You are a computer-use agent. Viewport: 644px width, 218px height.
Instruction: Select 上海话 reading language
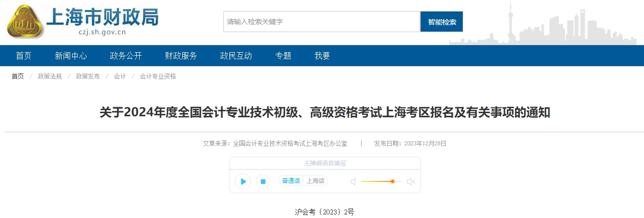(315, 181)
